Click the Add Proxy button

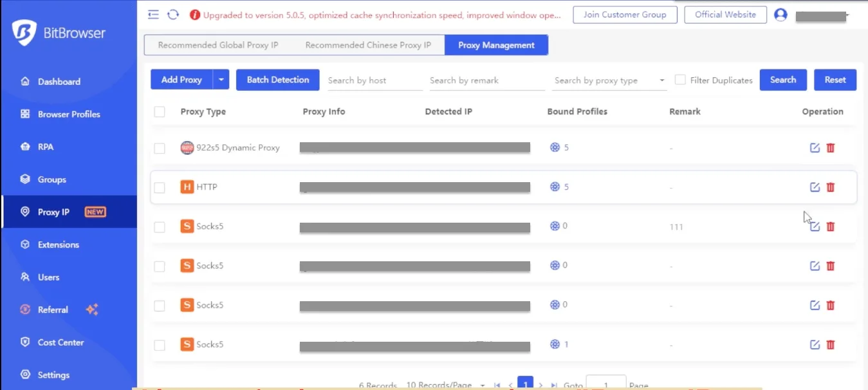point(181,80)
